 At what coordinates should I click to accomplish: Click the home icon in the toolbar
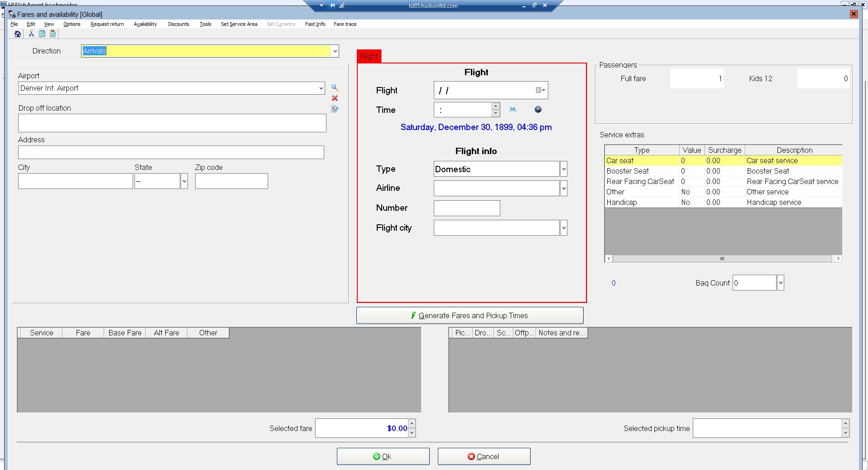pyautogui.click(x=18, y=34)
